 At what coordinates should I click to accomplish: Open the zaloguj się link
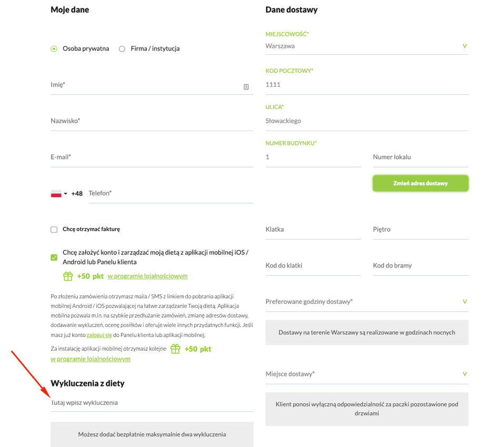pyautogui.click(x=99, y=335)
